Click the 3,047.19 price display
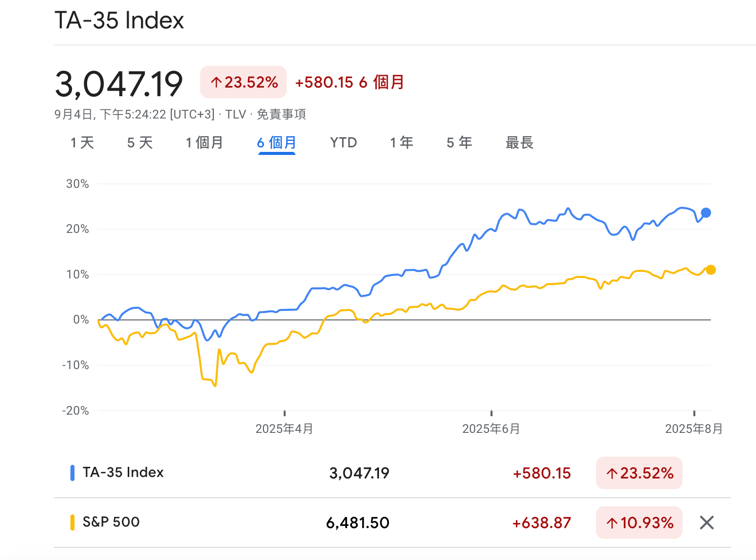 pyautogui.click(x=119, y=84)
